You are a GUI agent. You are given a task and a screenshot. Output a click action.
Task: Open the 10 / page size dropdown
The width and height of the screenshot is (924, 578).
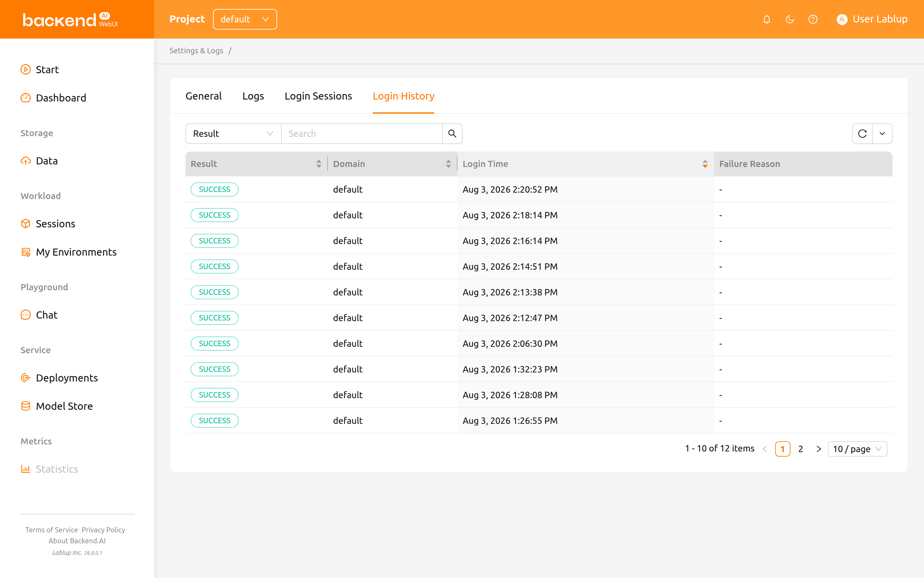pos(857,449)
